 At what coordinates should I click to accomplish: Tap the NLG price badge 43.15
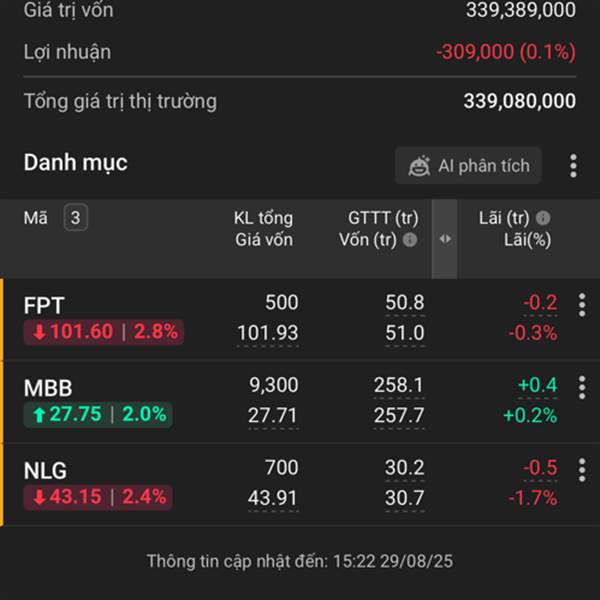98,497
